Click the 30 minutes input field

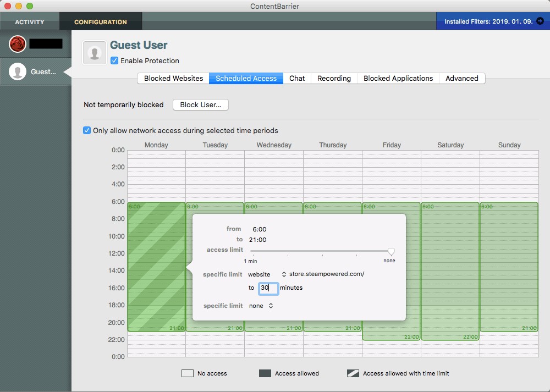(268, 288)
